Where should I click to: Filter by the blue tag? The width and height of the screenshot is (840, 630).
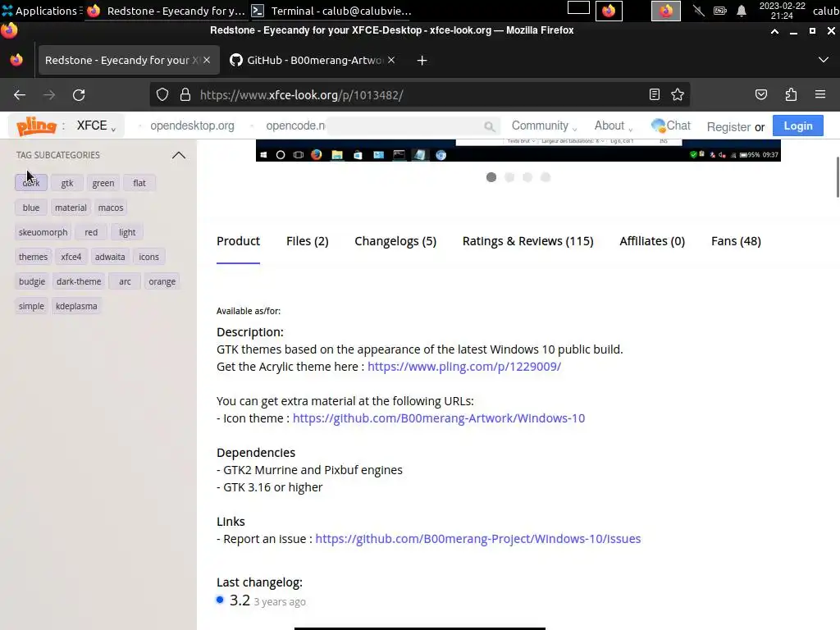(31, 208)
